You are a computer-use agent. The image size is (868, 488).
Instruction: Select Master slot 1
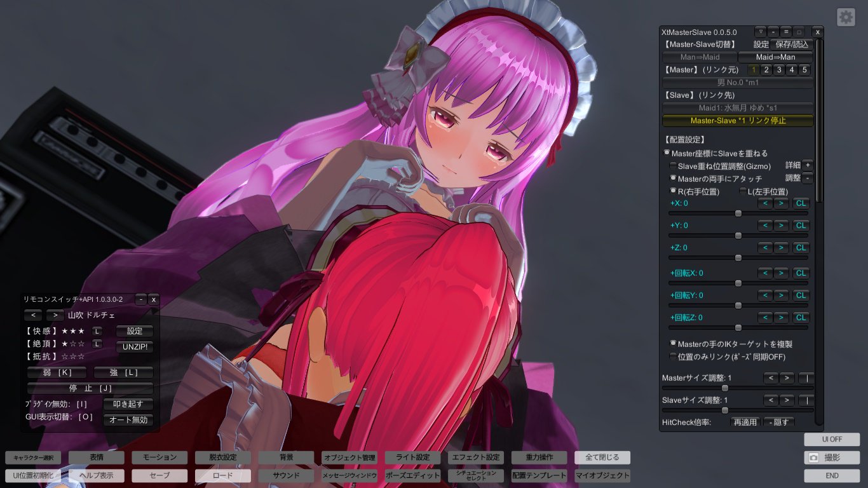(754, 70)
